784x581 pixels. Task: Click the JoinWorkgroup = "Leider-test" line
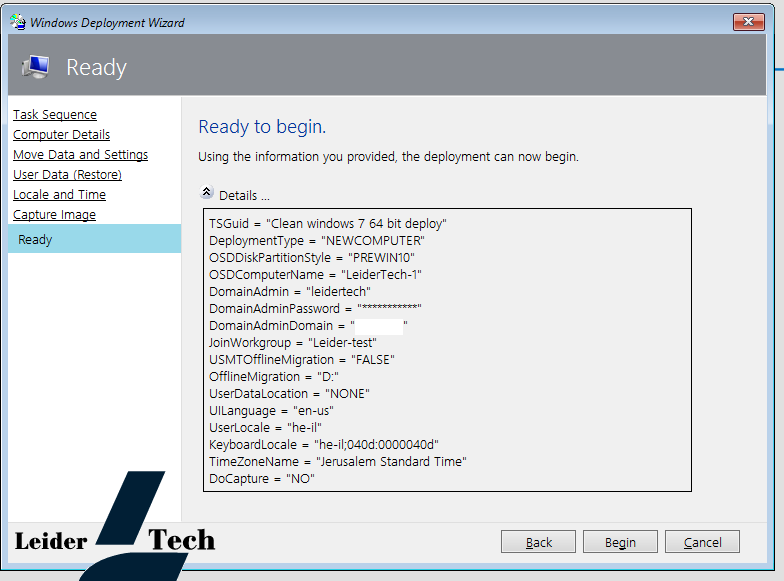coord(293,342)
